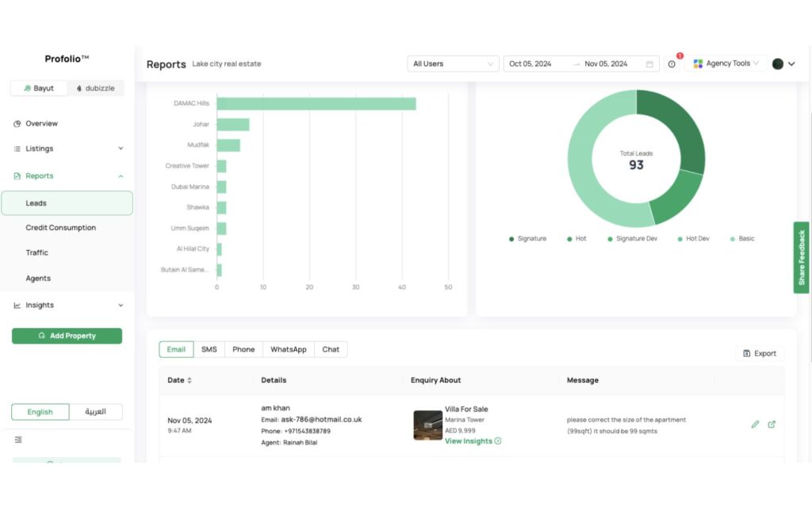Toggle the Hot legend item
This screenshot has height=508, width=812.
[576, 238]
